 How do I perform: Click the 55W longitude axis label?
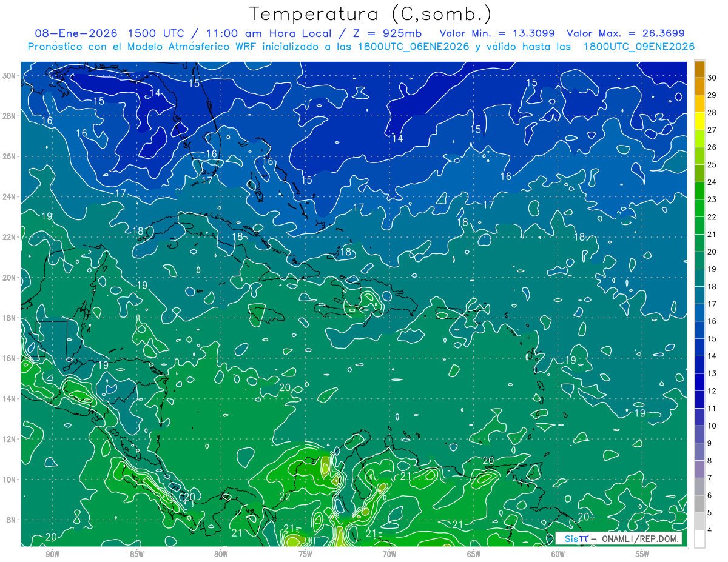pyautogui.click(x=642, y=554)
